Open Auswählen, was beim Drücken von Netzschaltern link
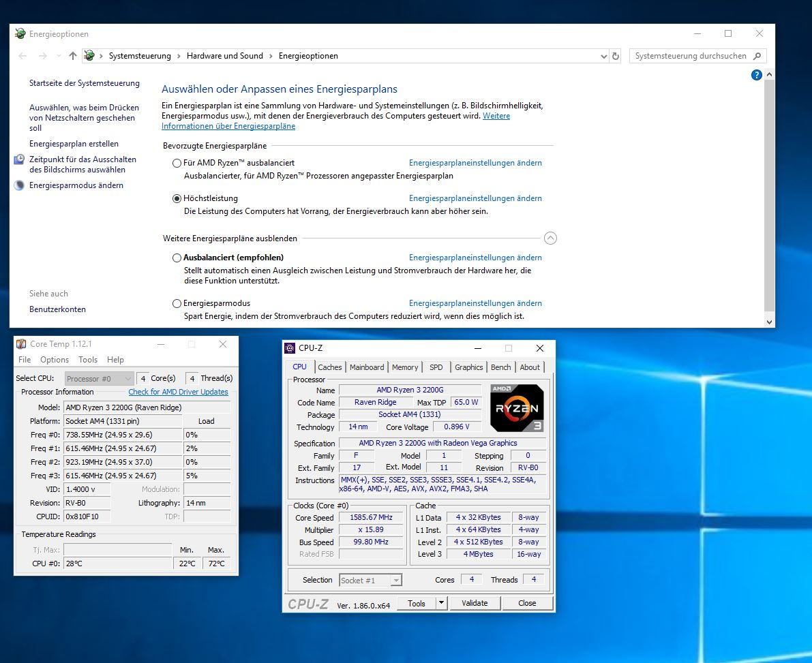This screenshot has width=812, height=663. tap(84, 118)
